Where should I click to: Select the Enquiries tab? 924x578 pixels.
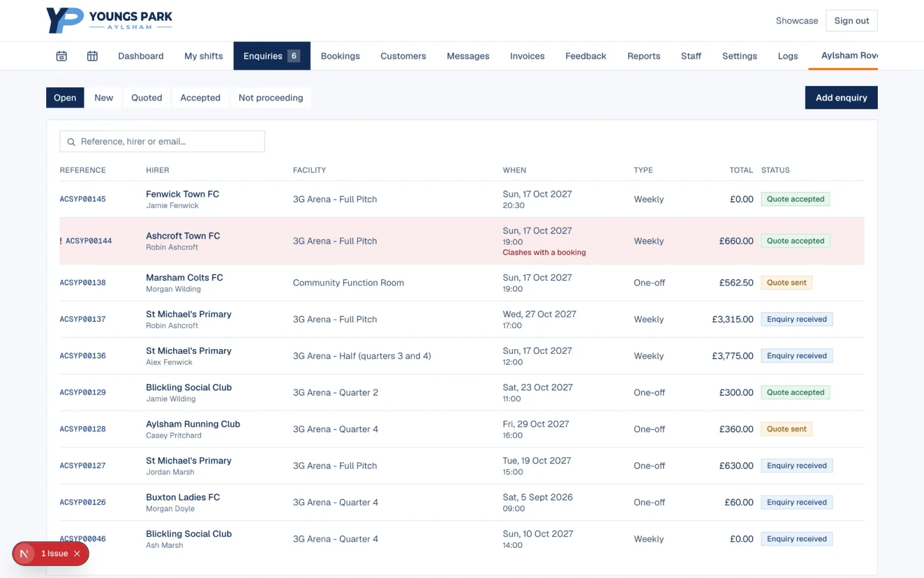point(272,56)
